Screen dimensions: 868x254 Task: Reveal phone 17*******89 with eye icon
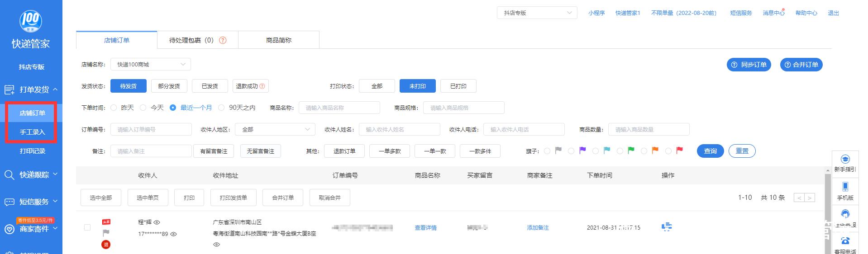pos(173,234)
